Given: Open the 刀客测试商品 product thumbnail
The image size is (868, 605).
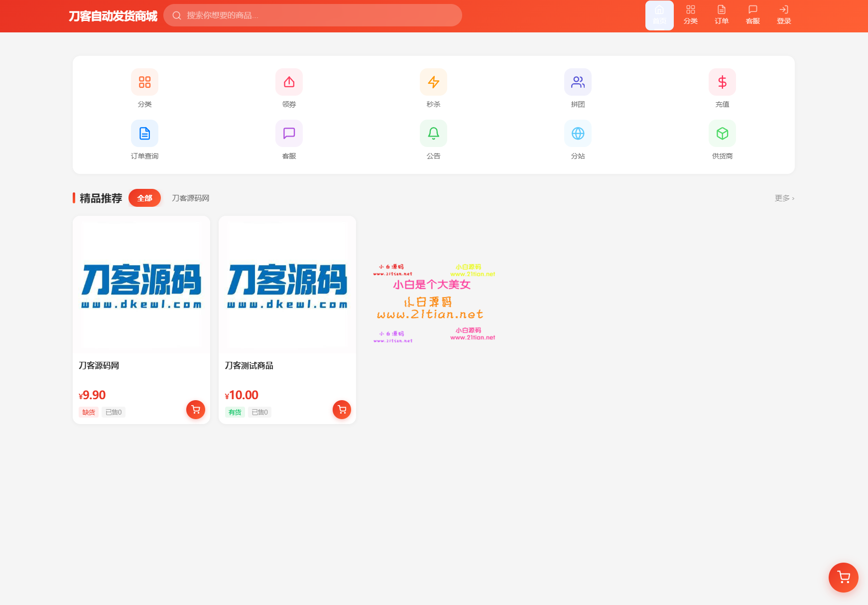Looking at the screenshot, I should [x=287, y=285].
